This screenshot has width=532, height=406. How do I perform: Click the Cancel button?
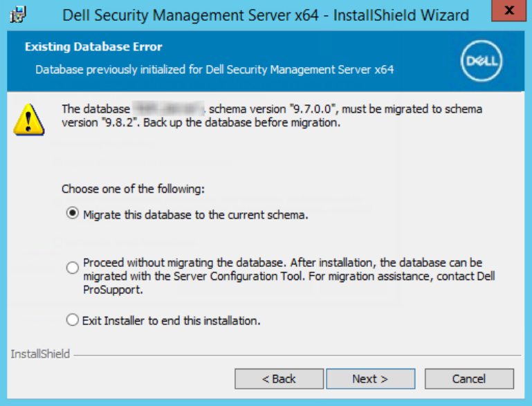(x=469, y=378)
